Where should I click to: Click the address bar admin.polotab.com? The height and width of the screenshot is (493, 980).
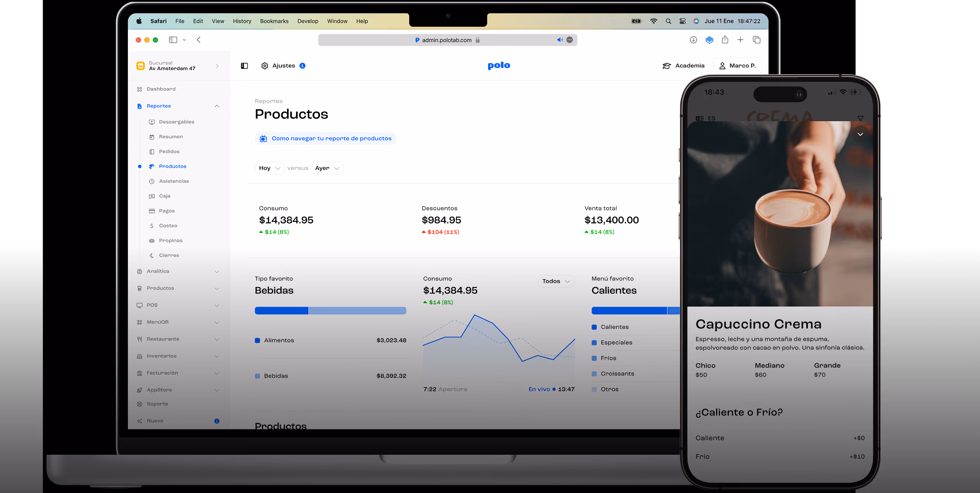pyautogui.click(x=447, y=40)
